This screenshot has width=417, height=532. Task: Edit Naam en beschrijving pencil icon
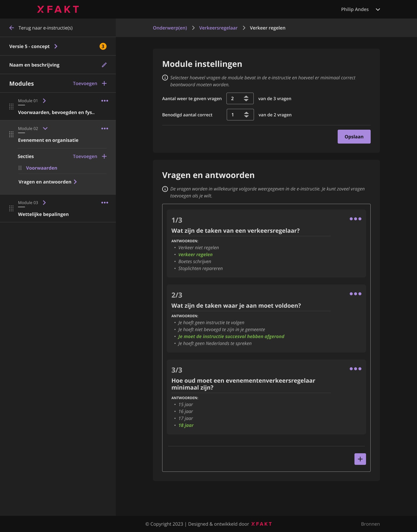(104, 65)
